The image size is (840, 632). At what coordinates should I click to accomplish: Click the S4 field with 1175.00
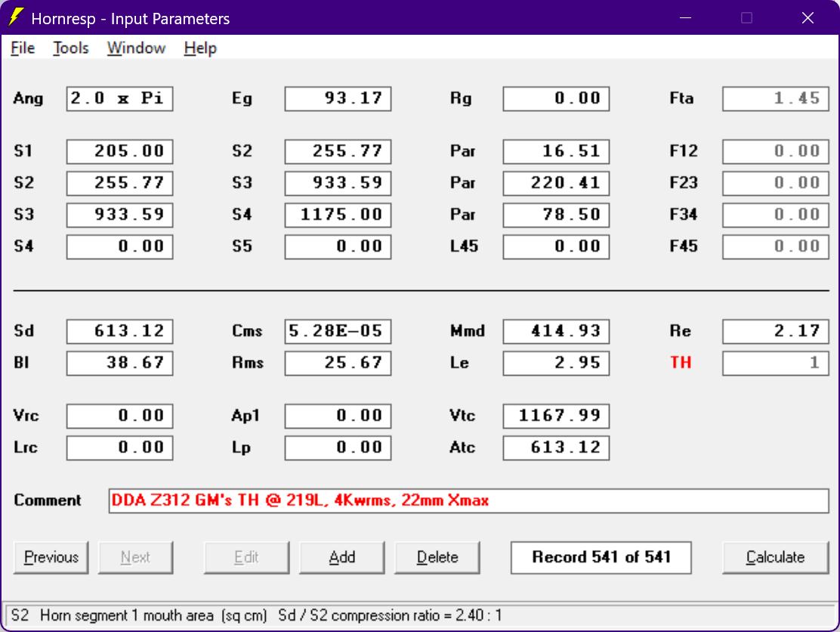(338, 215)
